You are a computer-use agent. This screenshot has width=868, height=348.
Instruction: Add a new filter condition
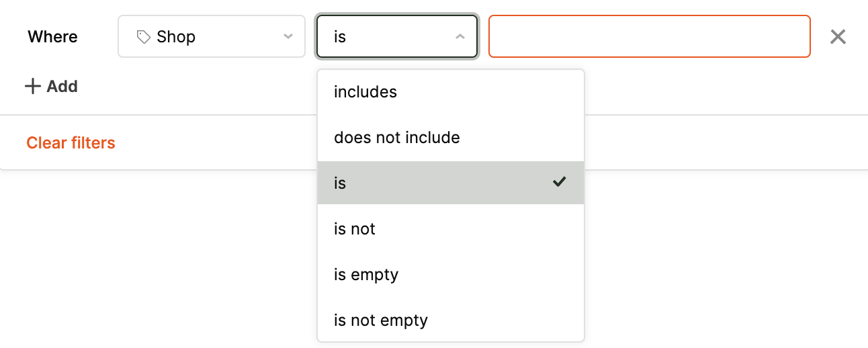[52, 87]
